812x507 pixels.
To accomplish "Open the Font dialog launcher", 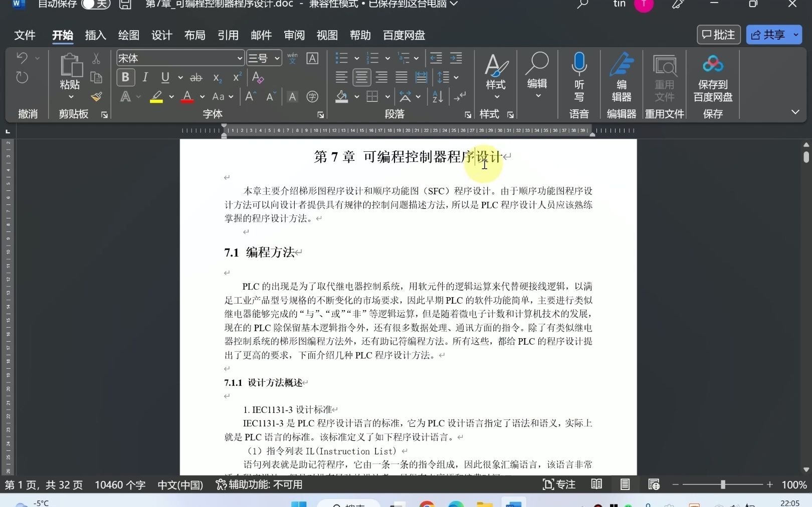I will [320, 115].
